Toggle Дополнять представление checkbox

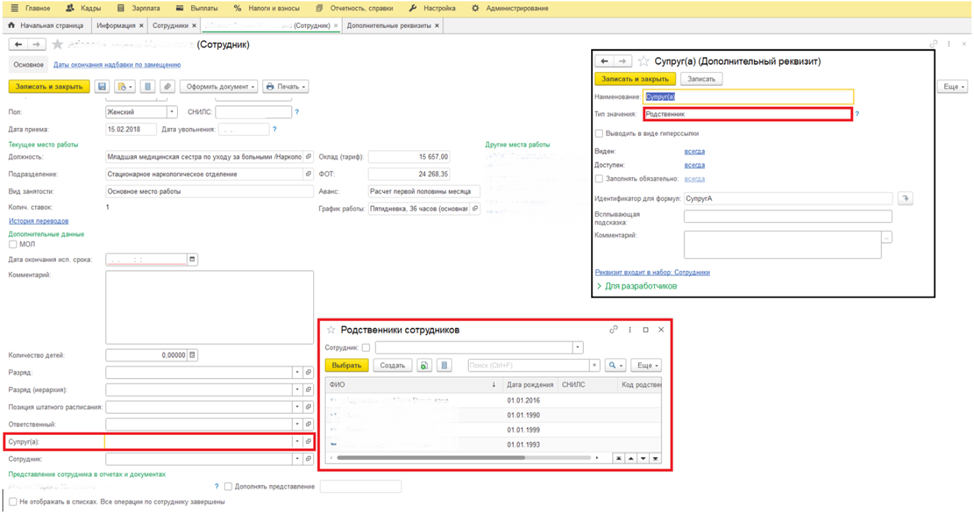click(228, 487)
